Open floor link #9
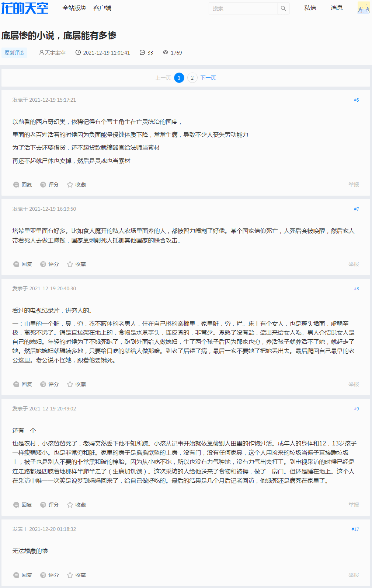The image size is (372, 588). [x=356, y=409]
